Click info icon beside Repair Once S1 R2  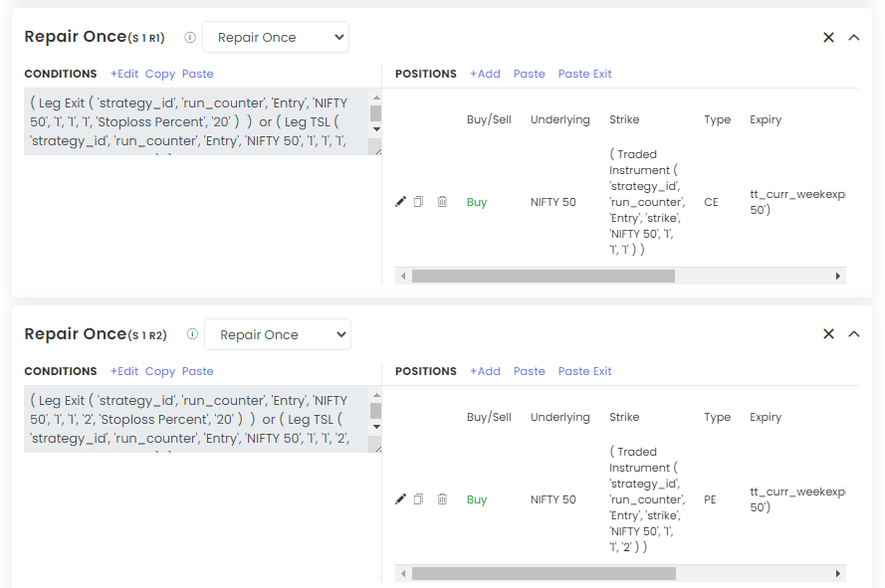click(192, 335)
